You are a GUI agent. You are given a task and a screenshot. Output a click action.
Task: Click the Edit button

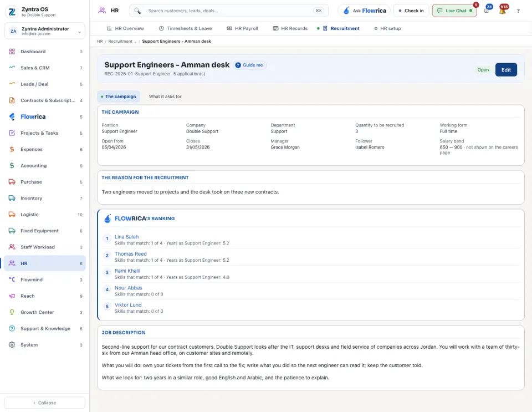[x=506, y=70]
